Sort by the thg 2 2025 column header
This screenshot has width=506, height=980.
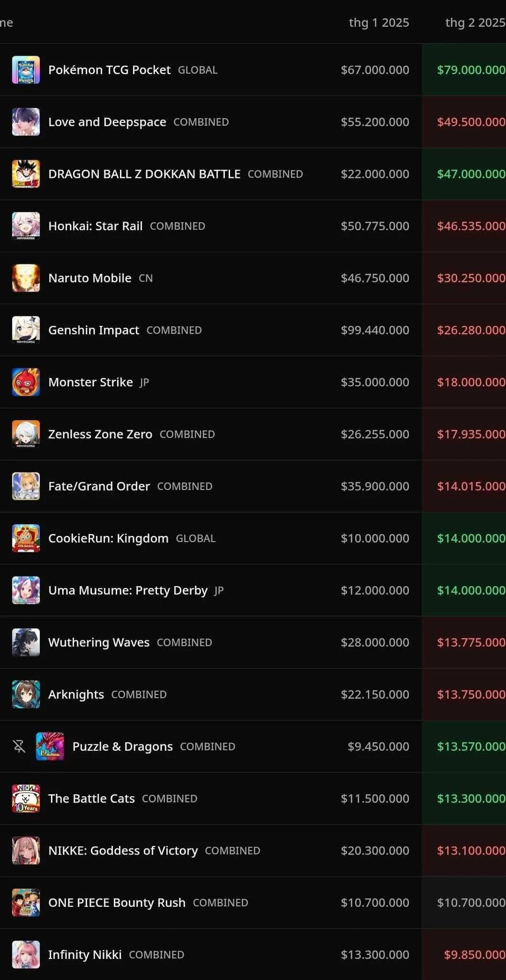(x=475, y=22)
